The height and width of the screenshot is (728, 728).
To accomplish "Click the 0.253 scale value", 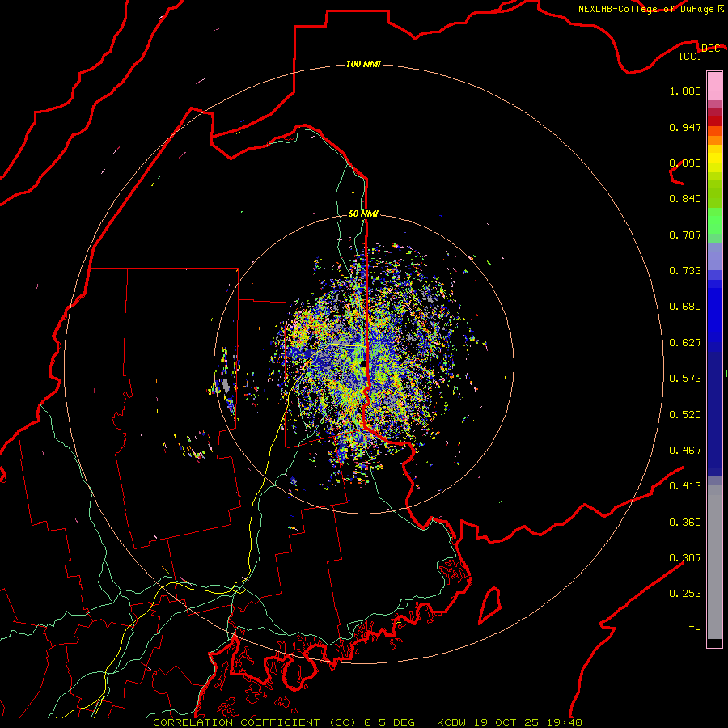I will (x=685, y=594).
